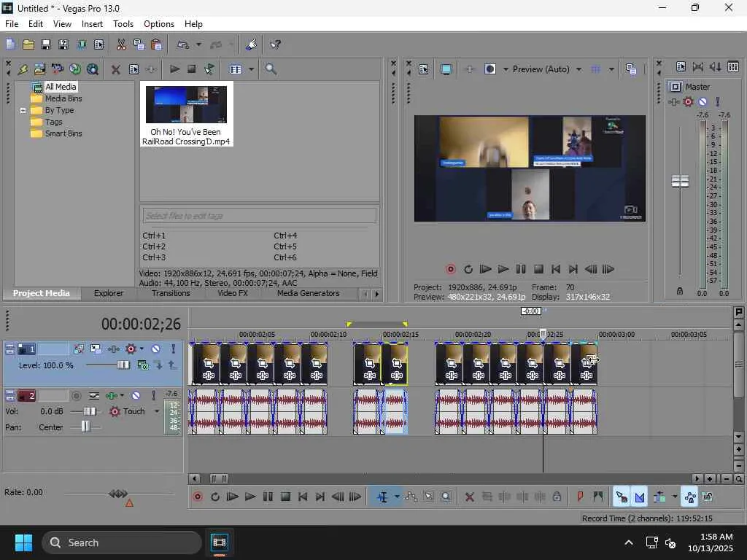This screenshot has width=747, height=560.
Task: Remove selected media with the X icon
Action: click(115, 69)
